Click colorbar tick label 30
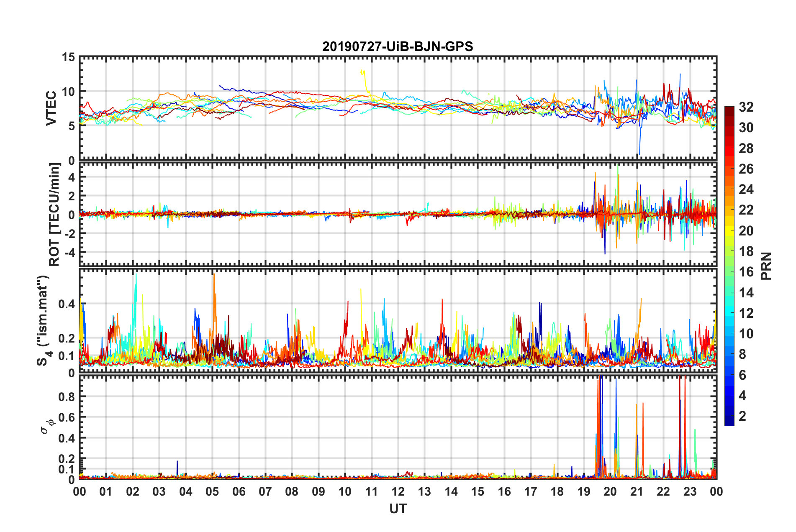 point(746,128)
